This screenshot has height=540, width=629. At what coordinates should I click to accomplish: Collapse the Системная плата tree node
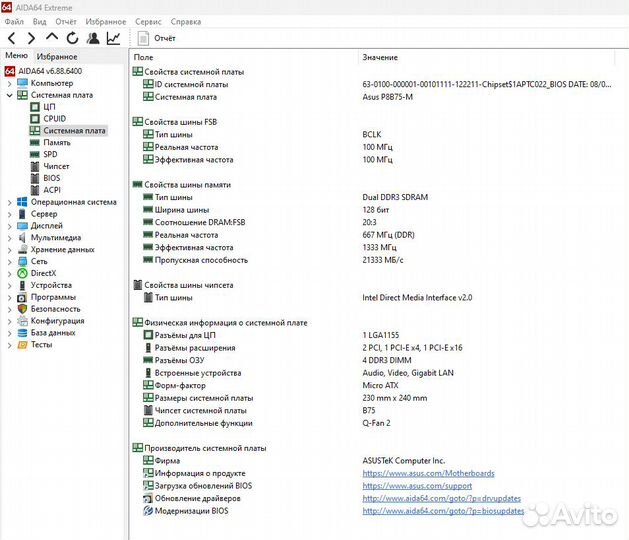10,95
